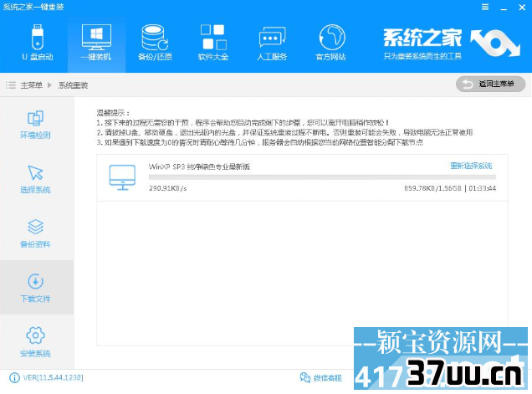Select the 一键装机 tab
532x394 pixels.
[96, 43]
